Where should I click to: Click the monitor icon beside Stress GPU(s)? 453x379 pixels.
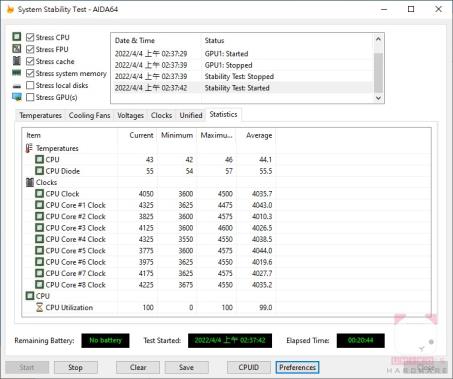(17, 97)
